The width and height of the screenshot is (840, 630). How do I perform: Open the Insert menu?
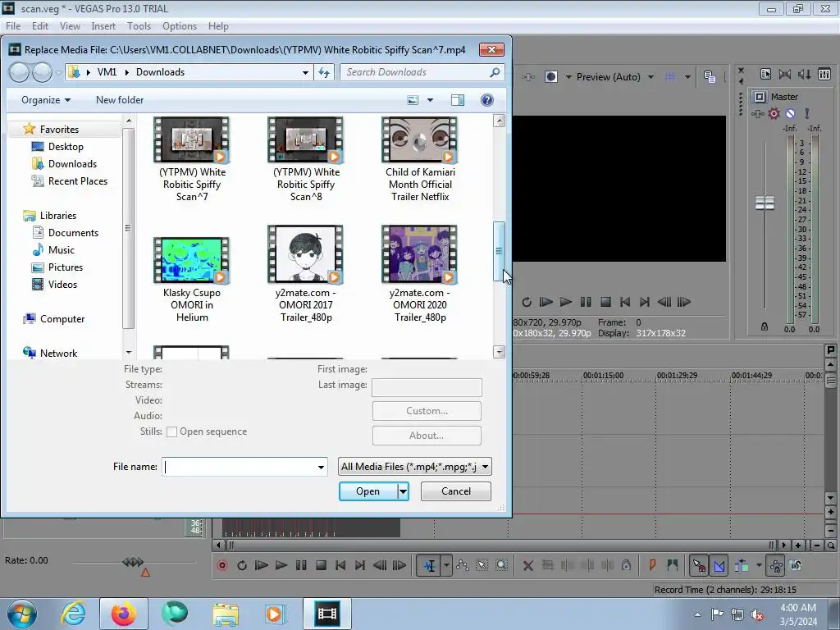[x=103, y=26]
